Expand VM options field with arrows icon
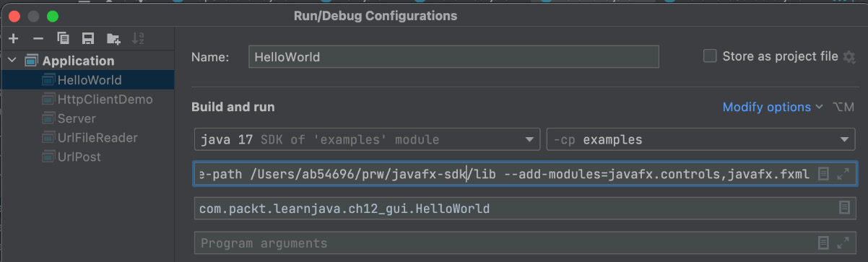Screen dimensions: 868x262 (843, 174)
